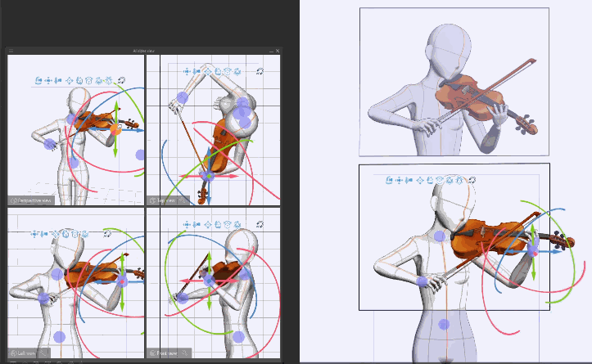Open wrench settings beside Front view label
The height and width of the screenshot is (364, 592).
[x=184, y=353]
